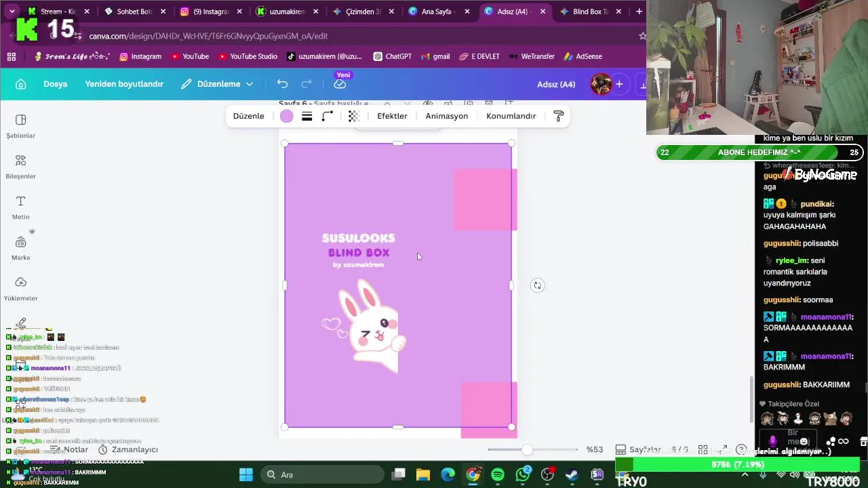The width and height of the screenshot is (868, 488).
Task: Click the plus button beside the profile avatar
Action: tap(619, 84)
